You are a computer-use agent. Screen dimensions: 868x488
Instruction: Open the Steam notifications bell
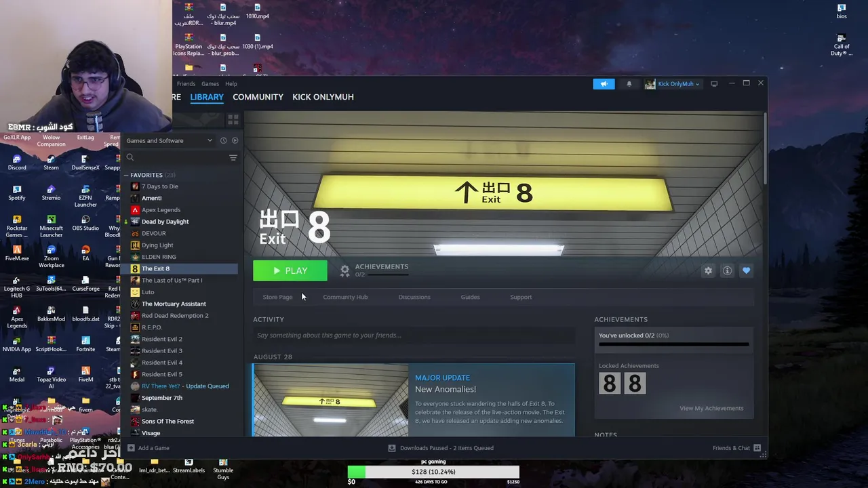[629, 84]
